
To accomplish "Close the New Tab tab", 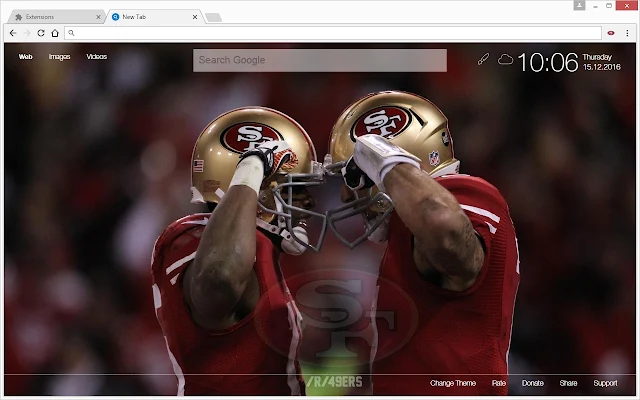I will (195, 17).
